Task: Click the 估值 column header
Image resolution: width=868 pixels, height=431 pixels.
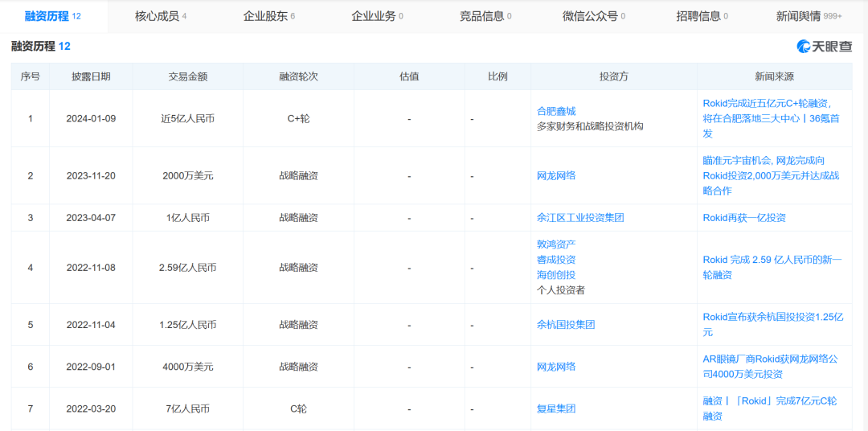Action: tap(409, 76)
